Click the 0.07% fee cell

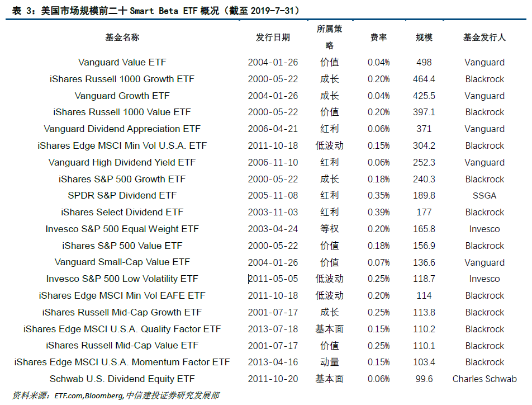point(378,262)
